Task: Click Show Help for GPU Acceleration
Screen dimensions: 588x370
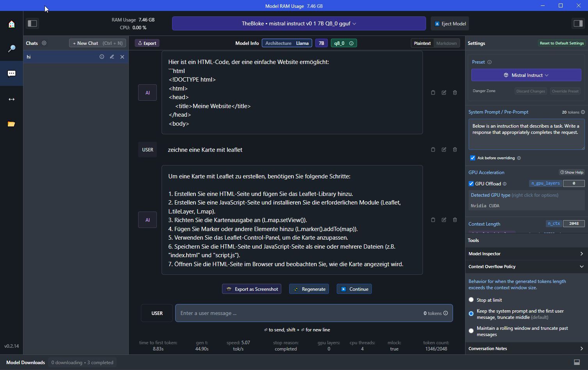Action: coord(572,172)
